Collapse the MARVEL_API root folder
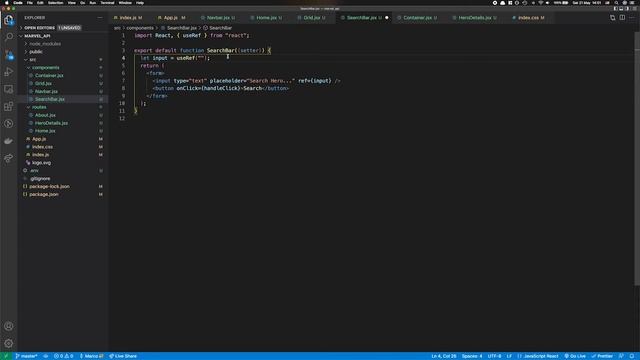 (x=63, y=36)
